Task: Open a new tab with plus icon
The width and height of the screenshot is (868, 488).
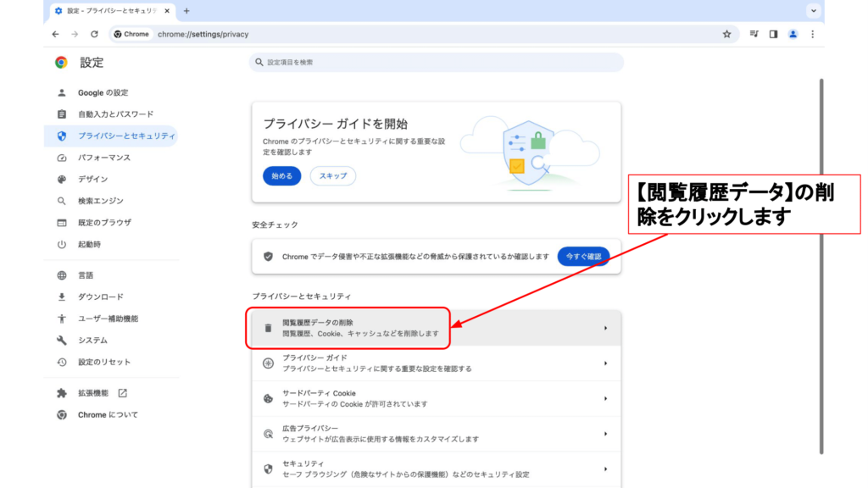Action: (x=186, y=11)
